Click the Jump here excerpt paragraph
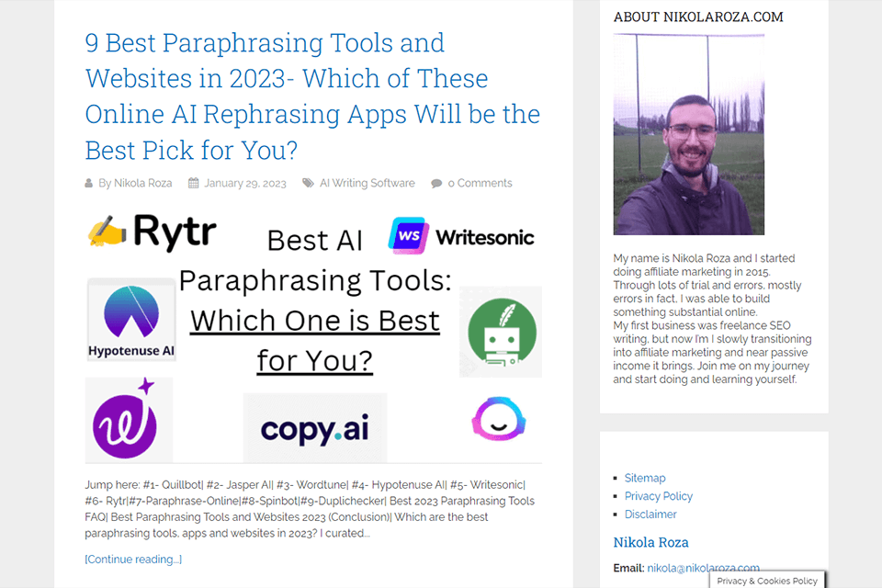Screen dimensions: 882x588 (x=310, y=509)
